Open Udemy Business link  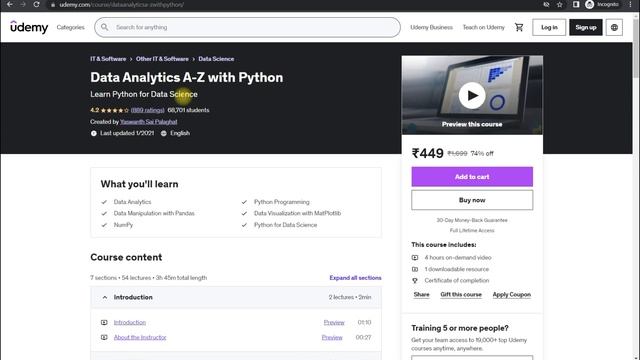[x=431, y=27]
